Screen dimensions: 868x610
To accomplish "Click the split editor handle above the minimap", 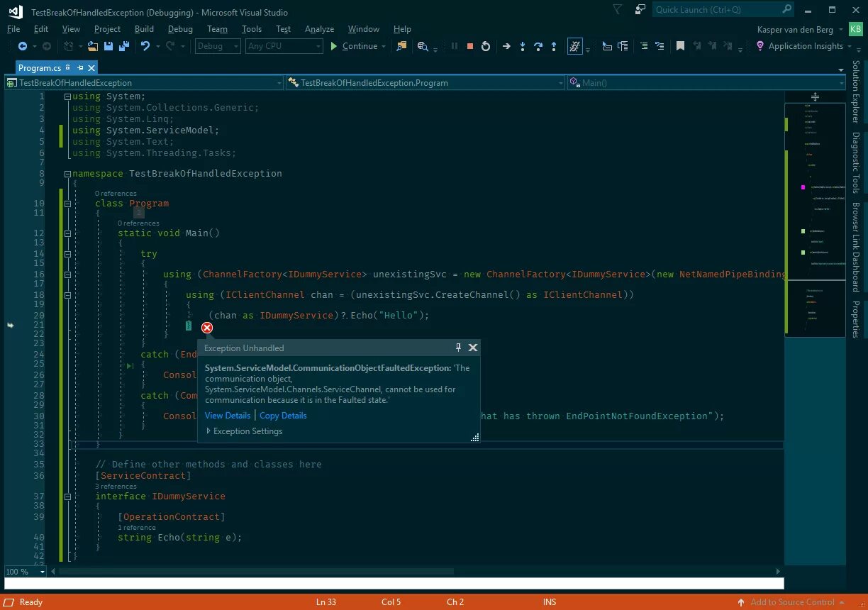I will pyautogui.click(x=815, y=96).
